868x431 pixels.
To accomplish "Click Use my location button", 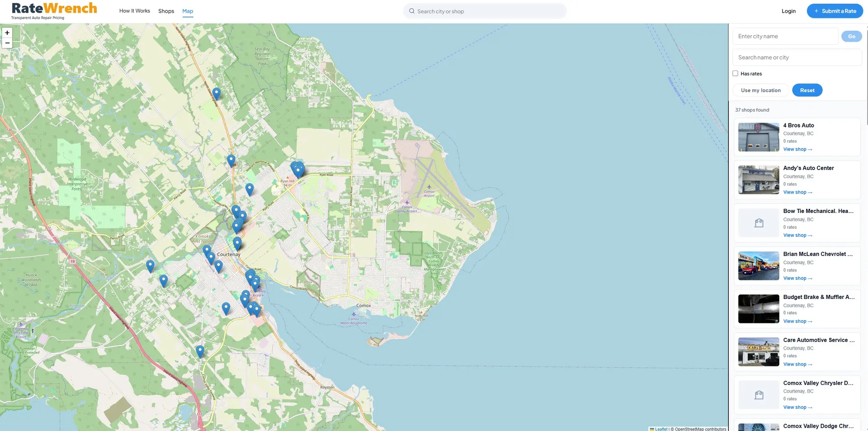I will click(761, 90).
